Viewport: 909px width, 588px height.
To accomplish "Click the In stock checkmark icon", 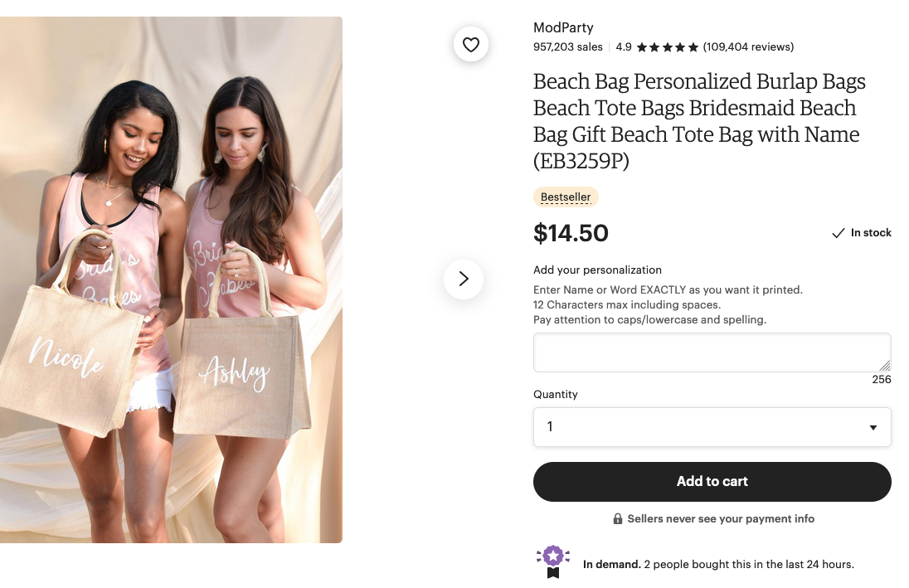I will click(x=839, y=234).
